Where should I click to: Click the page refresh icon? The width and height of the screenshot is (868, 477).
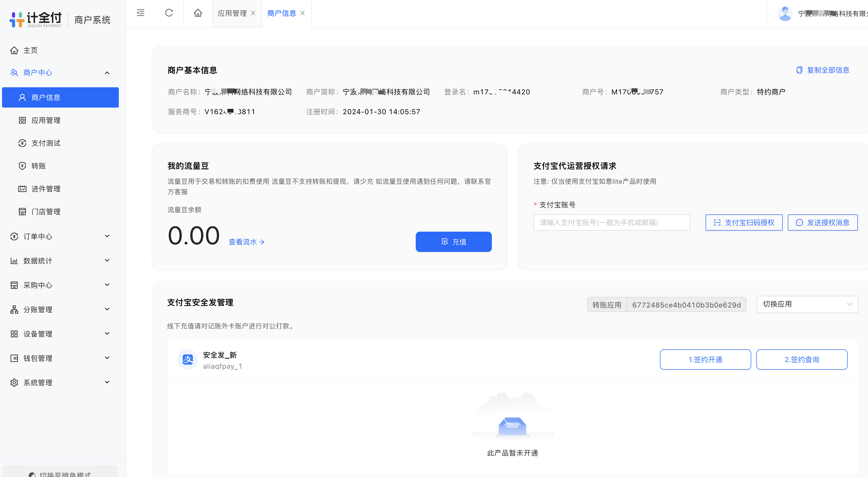click(169, 13)
